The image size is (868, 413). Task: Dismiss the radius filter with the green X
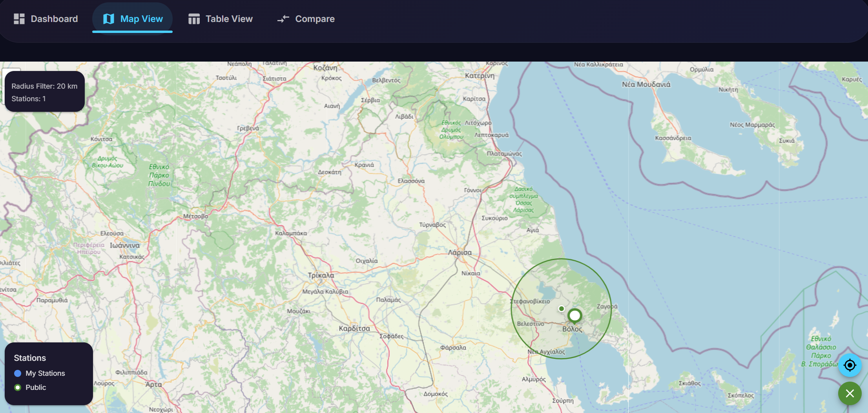tap(850, 393)
